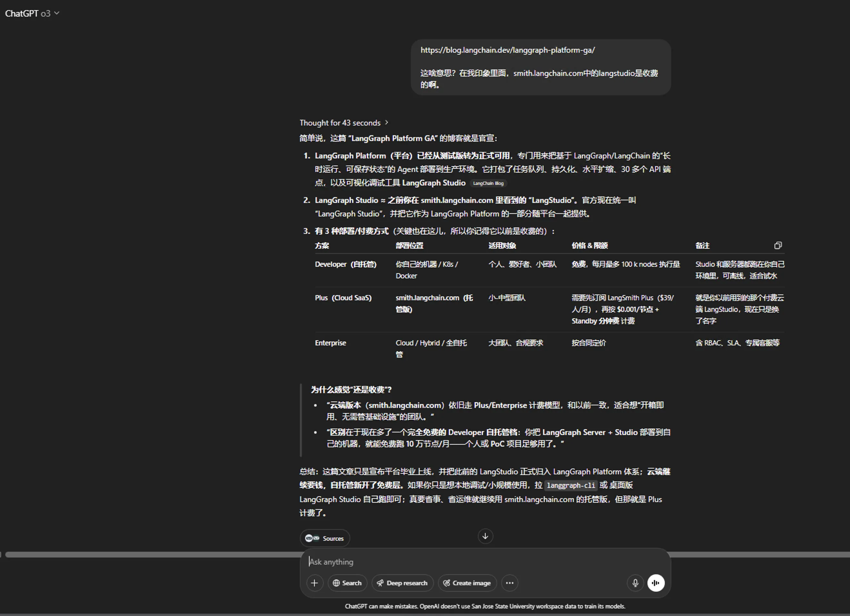
Task: Click the '按合同定价' price cell
Action: (x=588, y=343)
